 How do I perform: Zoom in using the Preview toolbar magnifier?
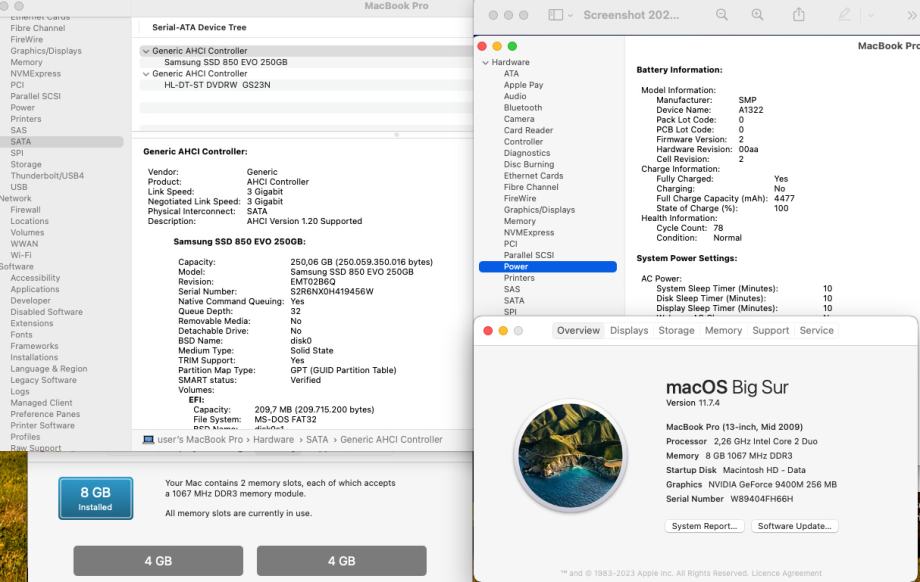tap(757, 15)
